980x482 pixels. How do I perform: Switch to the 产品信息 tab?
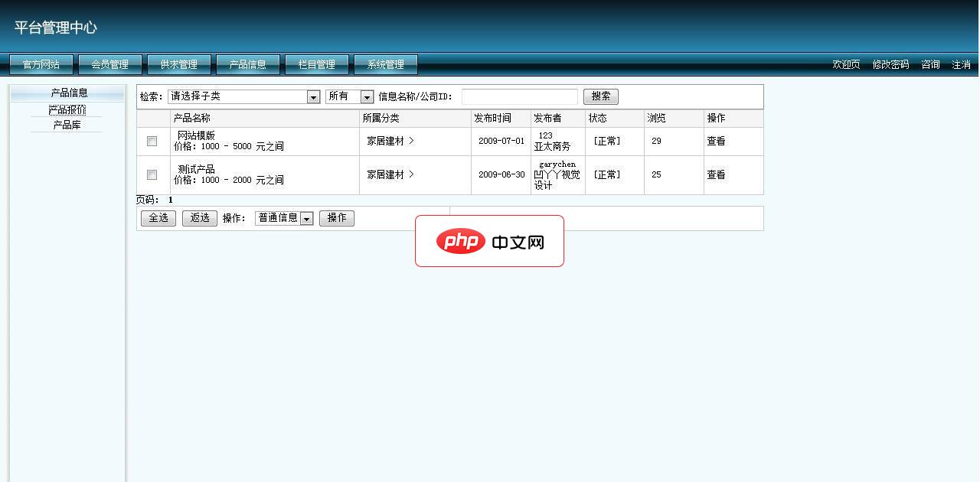pyautogui.click(x=248, y=64)
